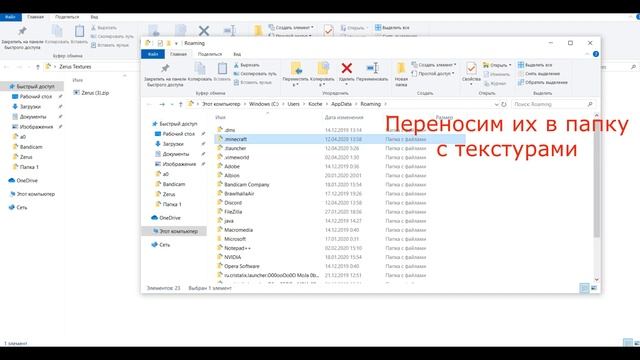
Task: Open quick access toolbar dropdown in Roaming title
Action: (x=176, y=43)
